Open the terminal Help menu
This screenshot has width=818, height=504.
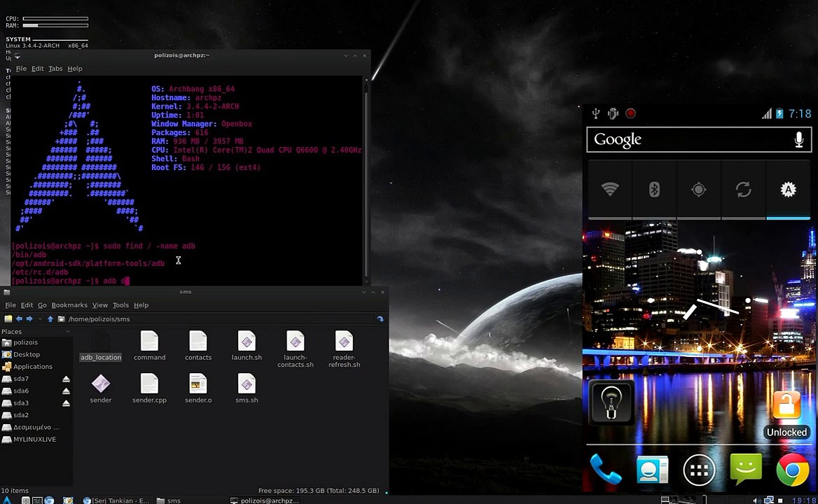75,69
